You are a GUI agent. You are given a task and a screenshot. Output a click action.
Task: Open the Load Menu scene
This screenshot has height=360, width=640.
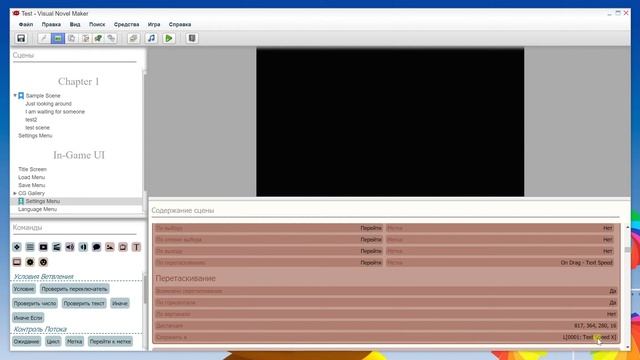pyautogui.click(x=31, y=177)
